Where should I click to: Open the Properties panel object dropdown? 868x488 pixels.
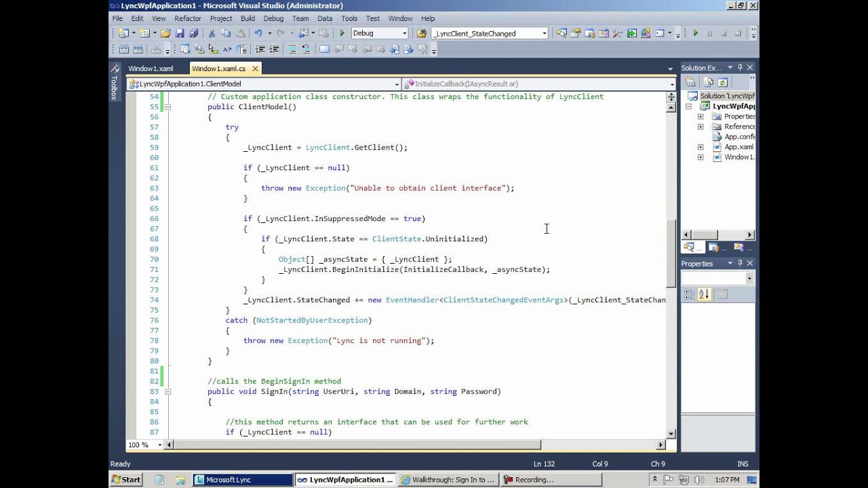coord(749,279)
